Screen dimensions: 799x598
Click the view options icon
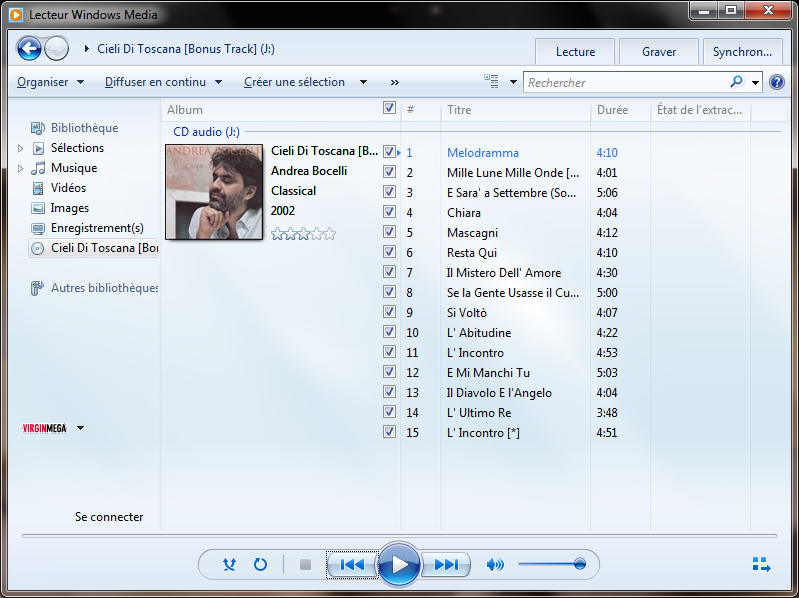[x=492, y=81]
